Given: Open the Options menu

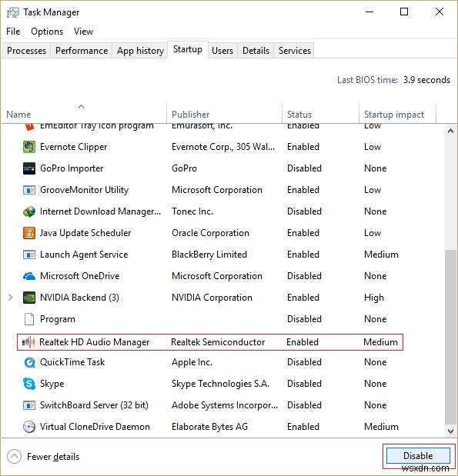Looking at the screenshot, I should coord(47,32).
